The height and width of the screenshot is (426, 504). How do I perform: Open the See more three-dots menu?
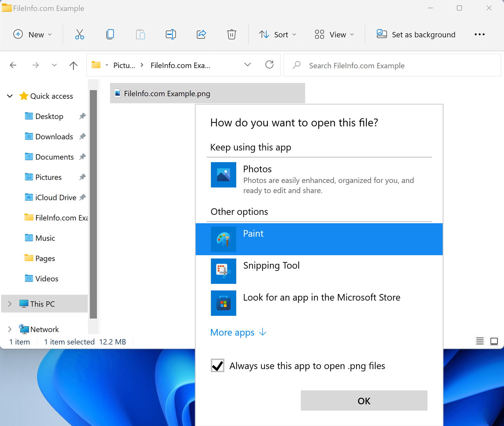[x=480, y=34]
